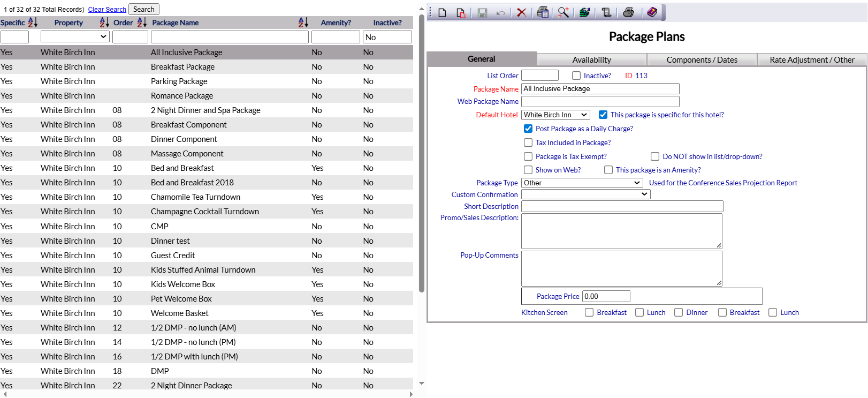
Task: Click the copy record icon
Action: click(461, 12)
